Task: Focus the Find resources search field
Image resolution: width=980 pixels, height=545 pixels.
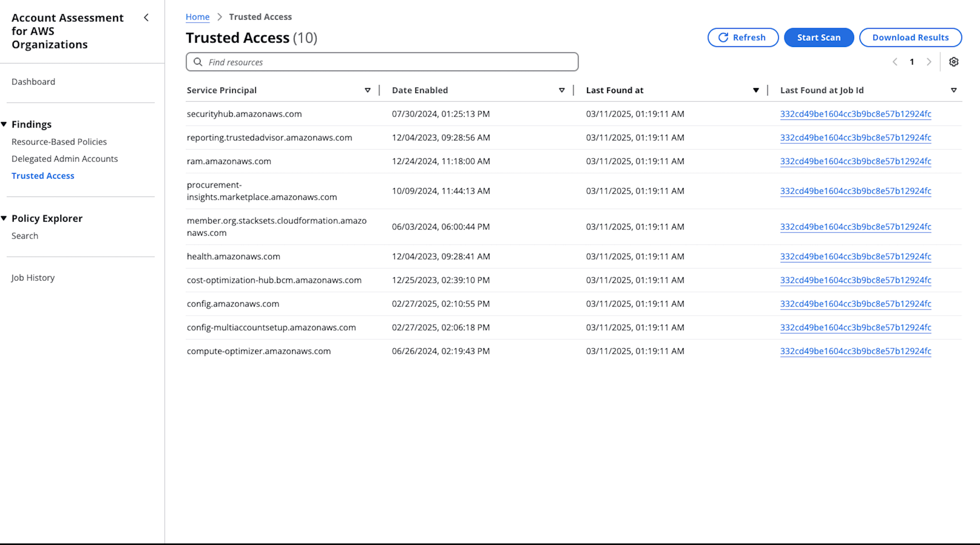Action: pos(382,62)
